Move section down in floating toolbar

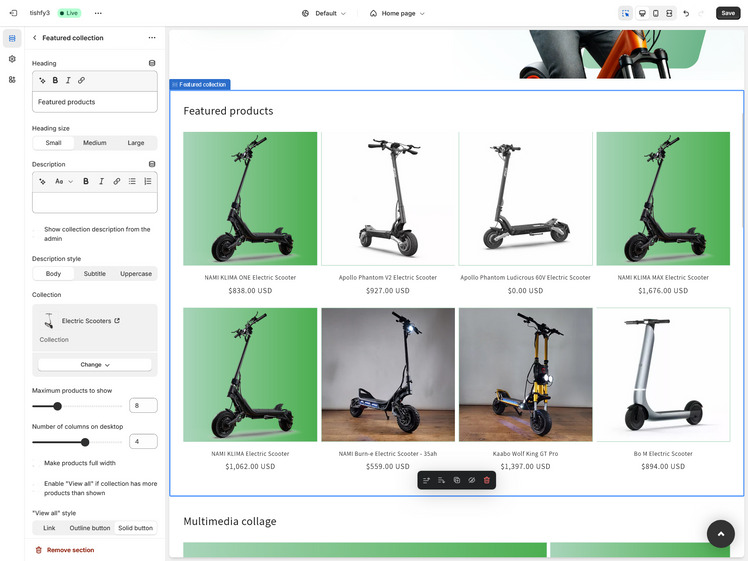click(x=441, y=480)
